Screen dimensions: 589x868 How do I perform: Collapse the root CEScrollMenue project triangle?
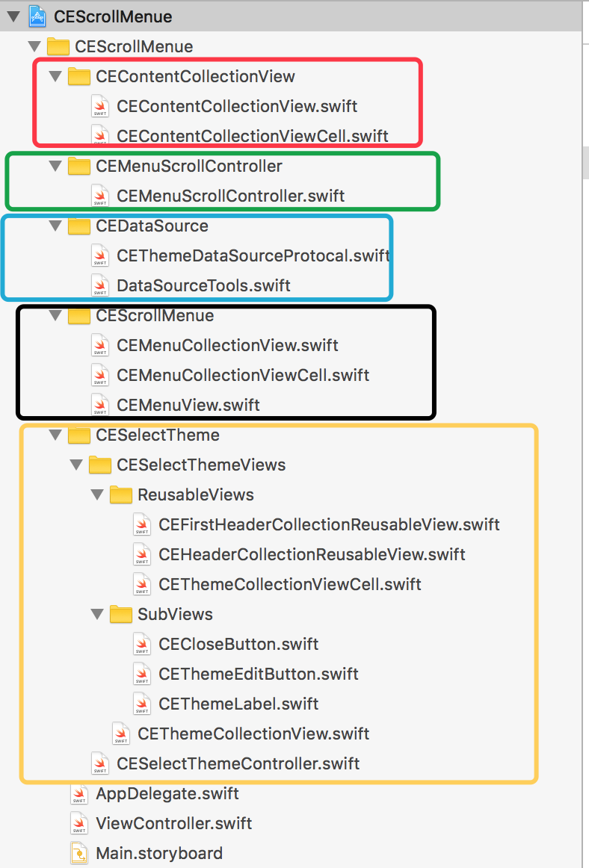(x=13, y=16)
